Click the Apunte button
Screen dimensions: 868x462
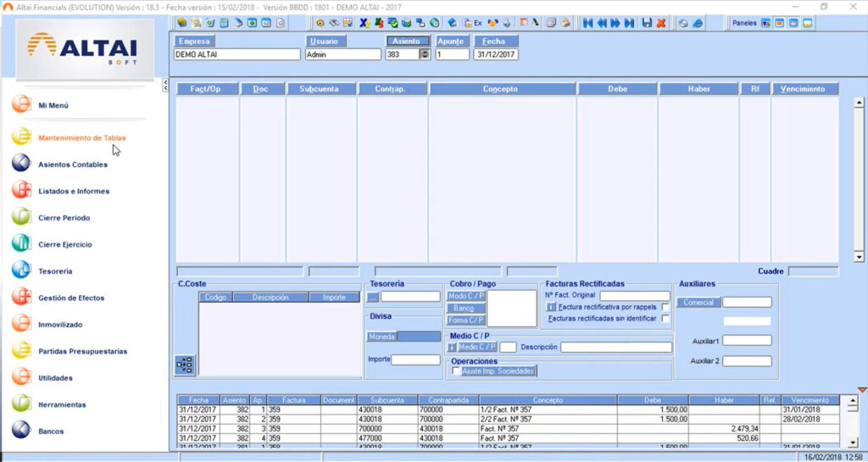(x=453, y=41)
